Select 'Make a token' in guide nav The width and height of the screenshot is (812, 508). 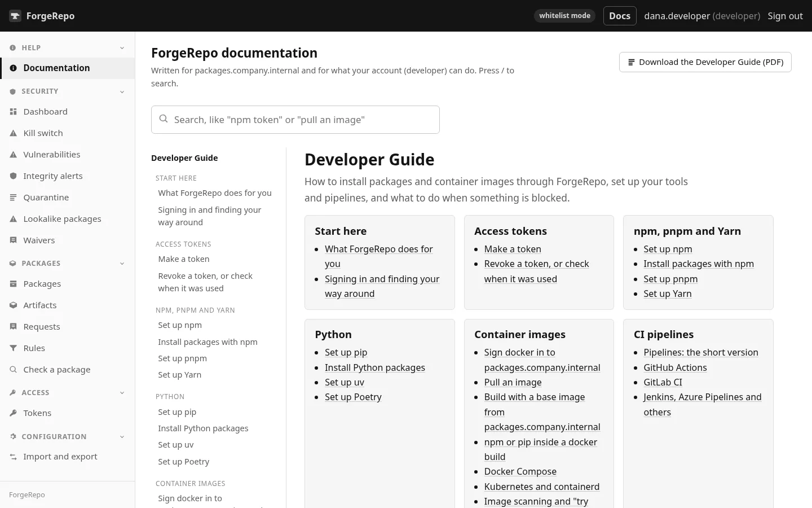click(x=184, y=259)
